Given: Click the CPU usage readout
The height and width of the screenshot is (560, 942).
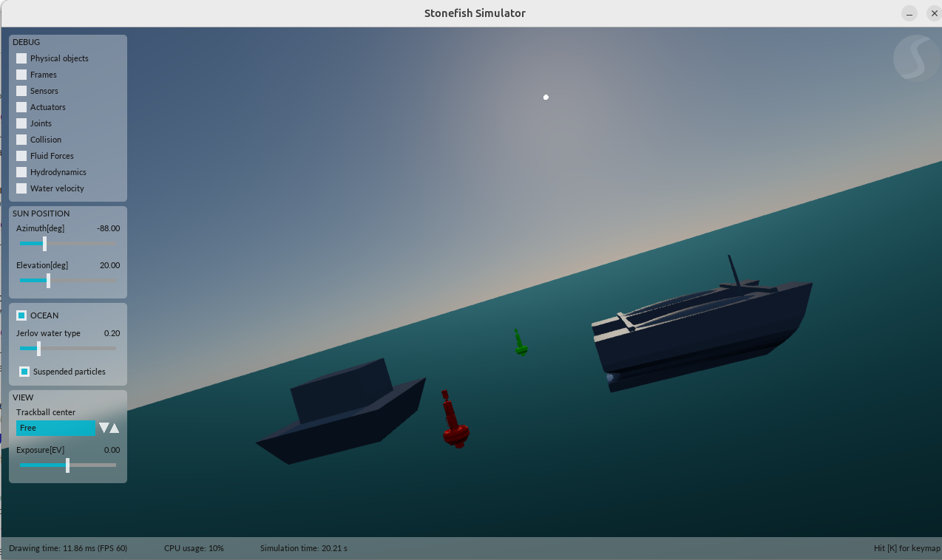Looking at the screenshot, I should click(194, 548).
